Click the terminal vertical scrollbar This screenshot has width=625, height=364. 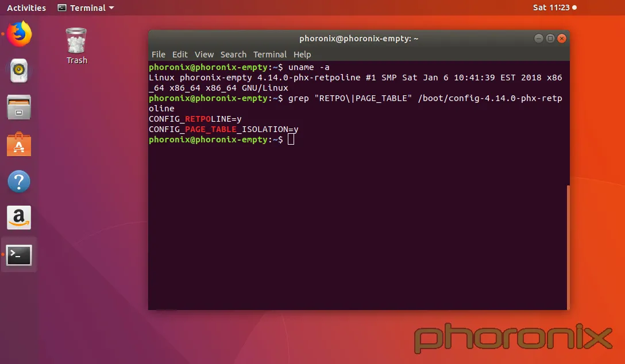[x=568, y=247]
